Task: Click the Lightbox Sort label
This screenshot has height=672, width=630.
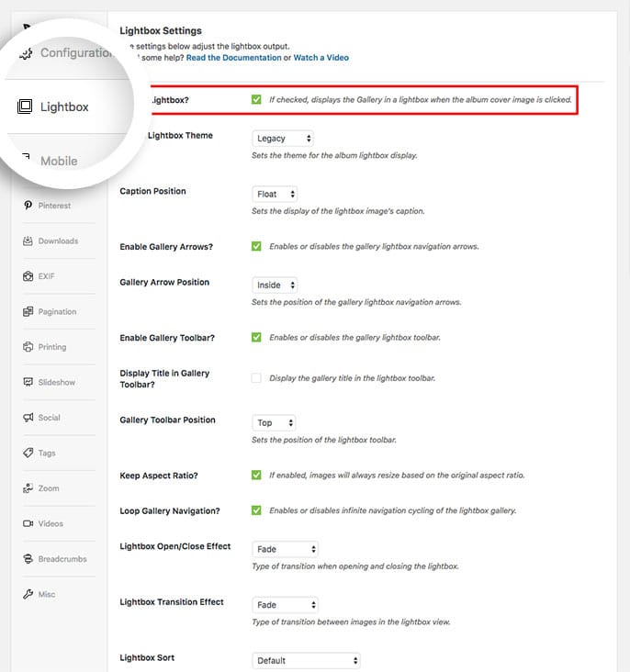Action: [x=147, y=657]
